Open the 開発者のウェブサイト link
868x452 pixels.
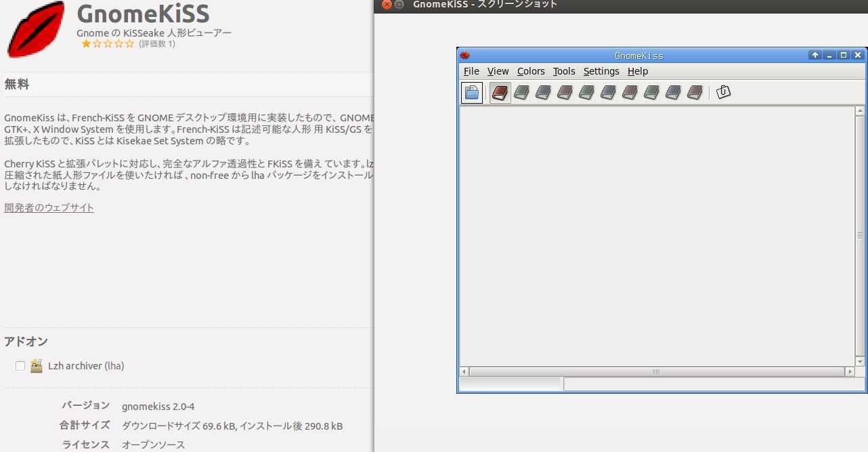[x=49, y=207]
